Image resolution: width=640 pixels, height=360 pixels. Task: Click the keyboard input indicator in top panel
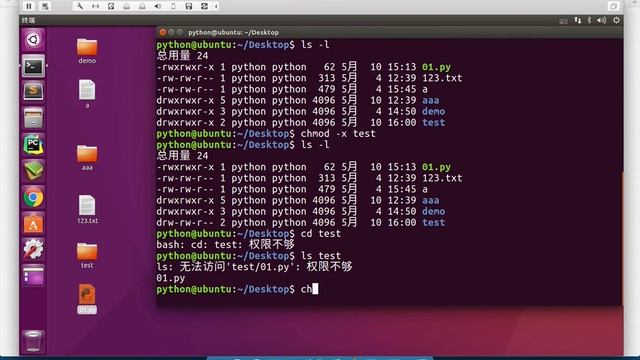point(563,20)
